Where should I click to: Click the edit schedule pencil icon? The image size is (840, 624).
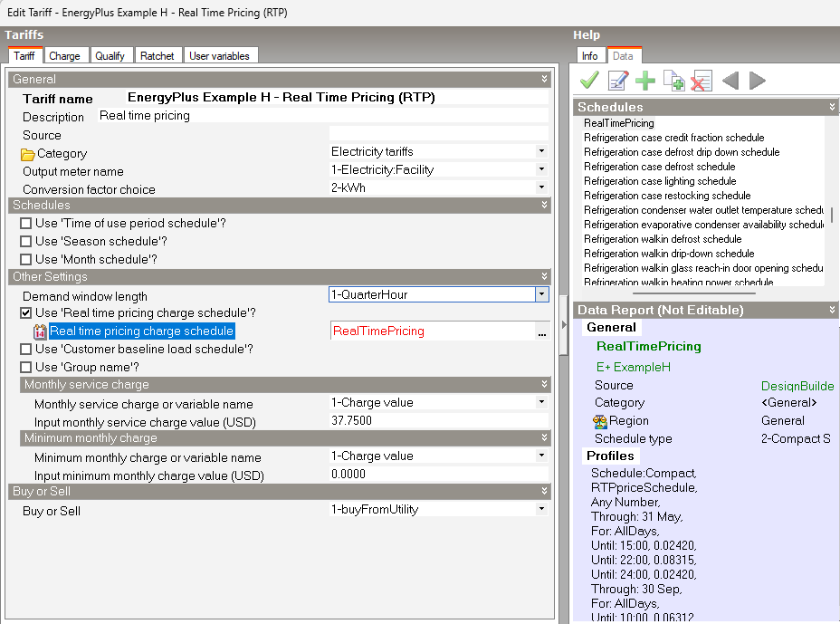pos(617,82)
